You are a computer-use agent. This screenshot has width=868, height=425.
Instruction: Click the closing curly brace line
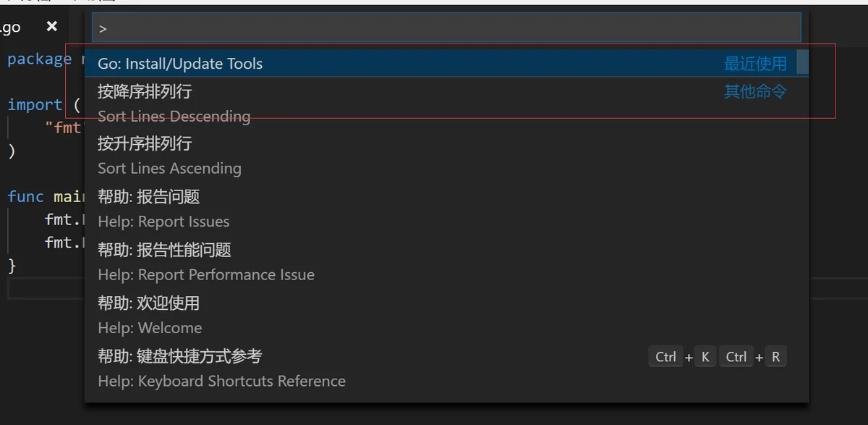click(12, 266)
